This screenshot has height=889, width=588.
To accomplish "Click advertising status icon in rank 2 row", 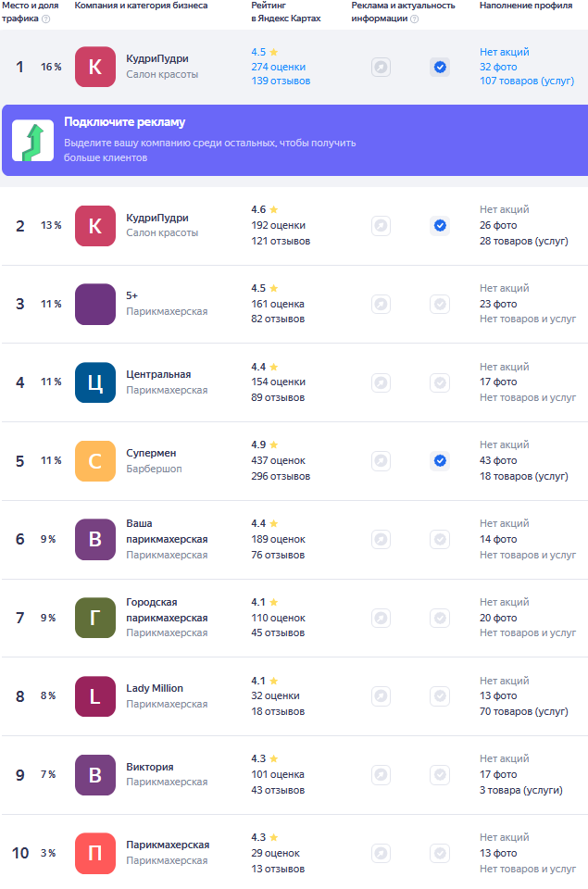I will [381, 226].
